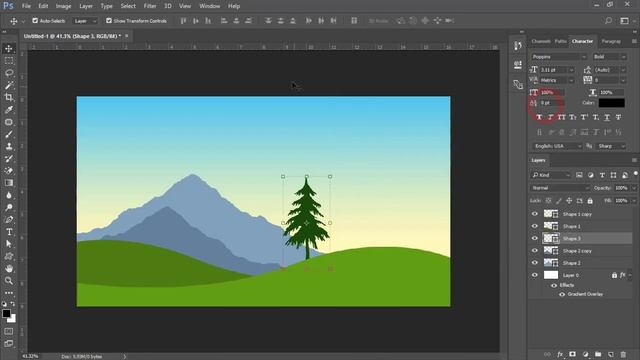Click the Strikethrough style button
Screen dimensions: 640x360
(618, 118)
